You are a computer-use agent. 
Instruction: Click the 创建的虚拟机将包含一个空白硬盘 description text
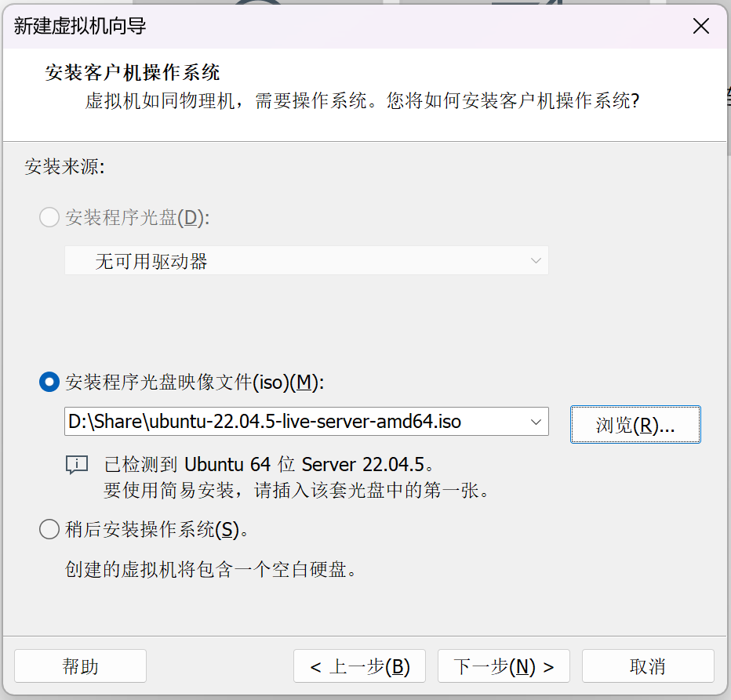click(x=210, y=570)
